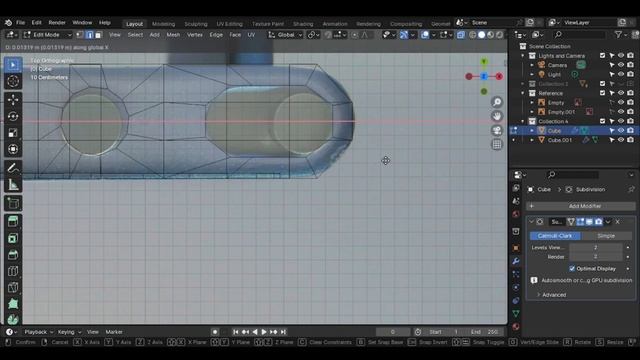Click the zoom magnifier viewport gizmo
This screenshot has width=640, height=360.
click(497, 102)
